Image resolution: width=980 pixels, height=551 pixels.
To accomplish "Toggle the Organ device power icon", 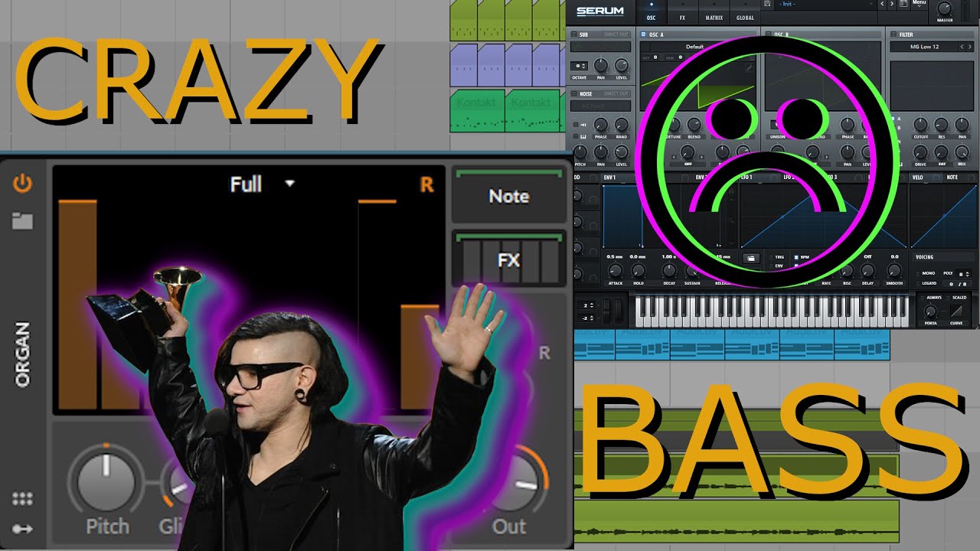I will pyautogui.click(x=22, y=183).
